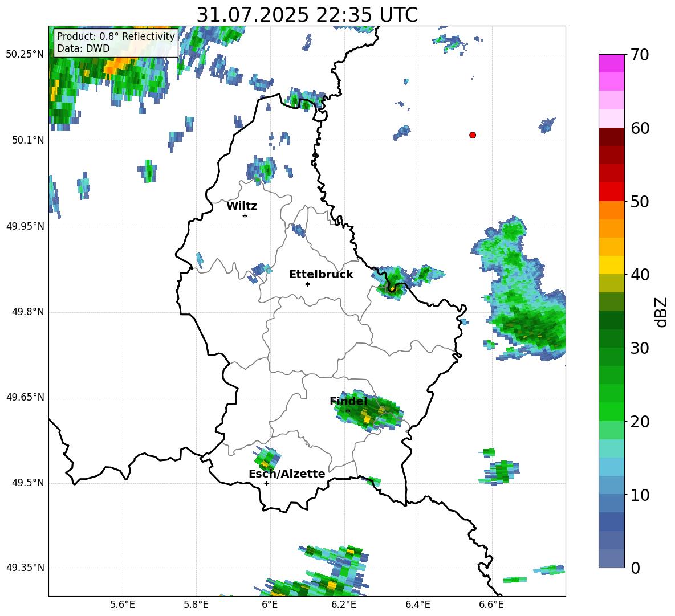
Task: Click the Findel location cross marker
Action: pyautogui.click(x=348, y=411)
